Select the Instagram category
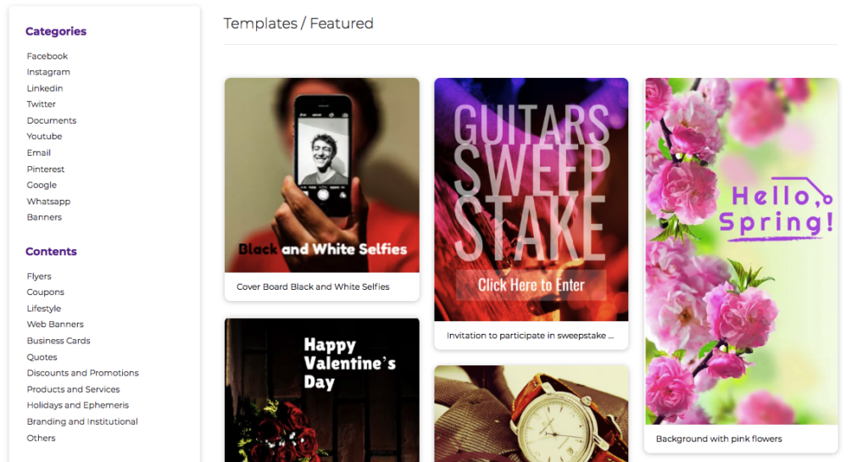The width and height of the screenshot is (868, 462). click(48, 72)
